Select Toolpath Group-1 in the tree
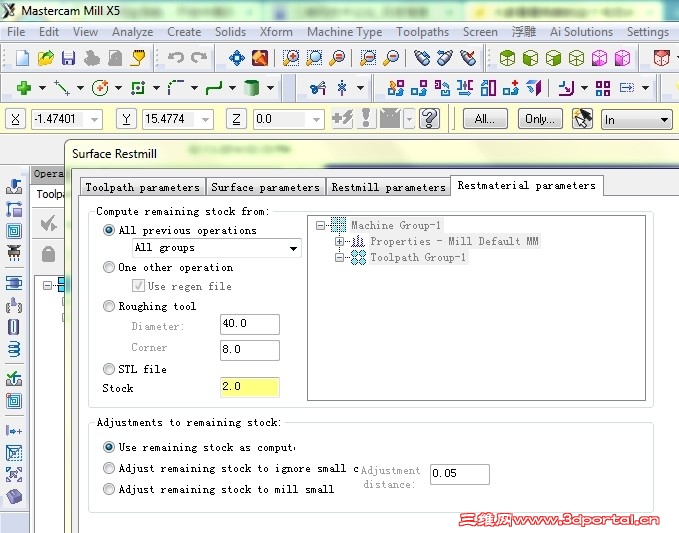Image resolution: width=679 pixels, height=533 pixels. tap(418, 258)
